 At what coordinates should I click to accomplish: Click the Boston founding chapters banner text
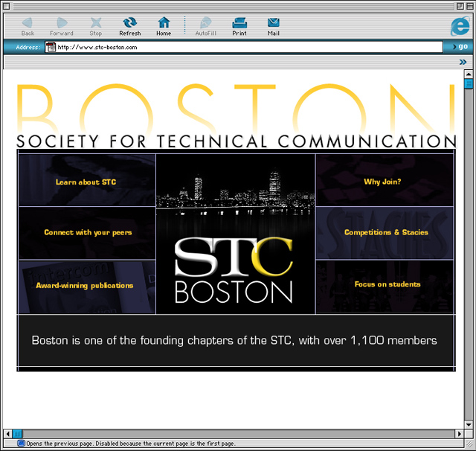[x=234, y=340]
